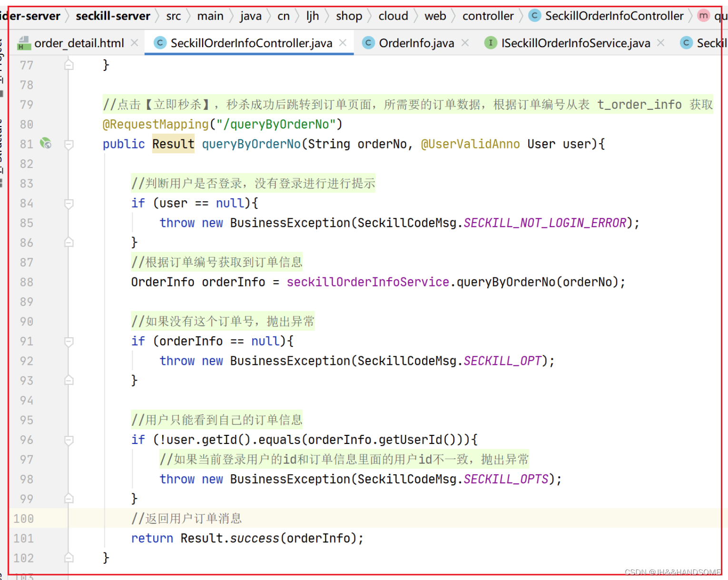Click shop in the breadcrumb path

(x=349, y=16)
